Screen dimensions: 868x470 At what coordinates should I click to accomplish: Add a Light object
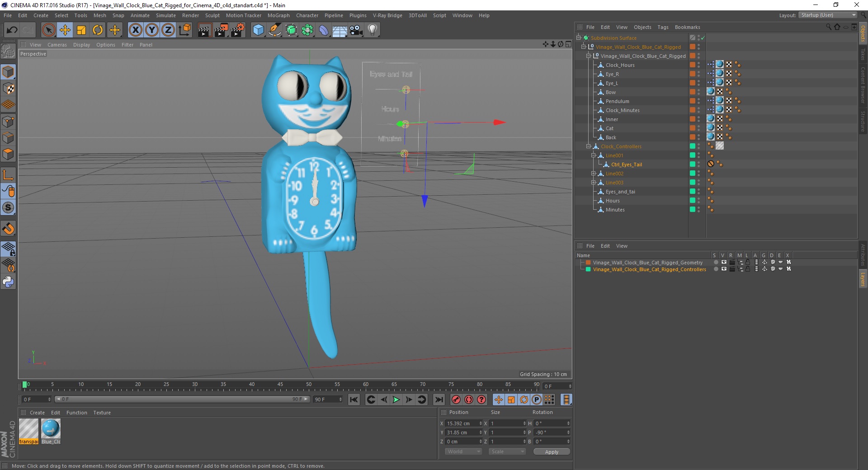(373, 30)
